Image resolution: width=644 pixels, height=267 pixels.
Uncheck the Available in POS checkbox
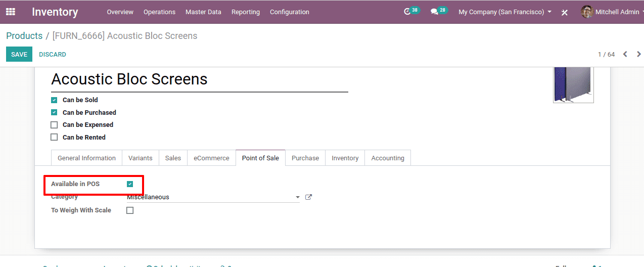click(x=130, y=184)
